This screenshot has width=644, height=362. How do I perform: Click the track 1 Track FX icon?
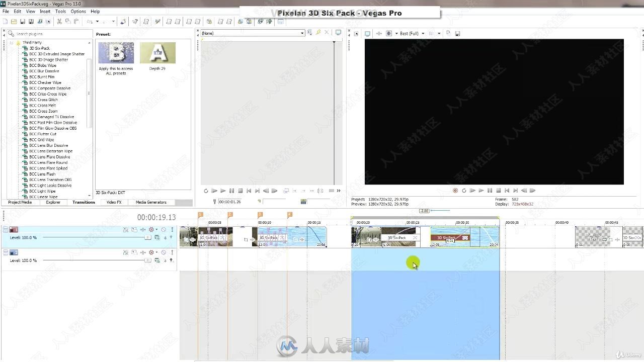(143, 230)
